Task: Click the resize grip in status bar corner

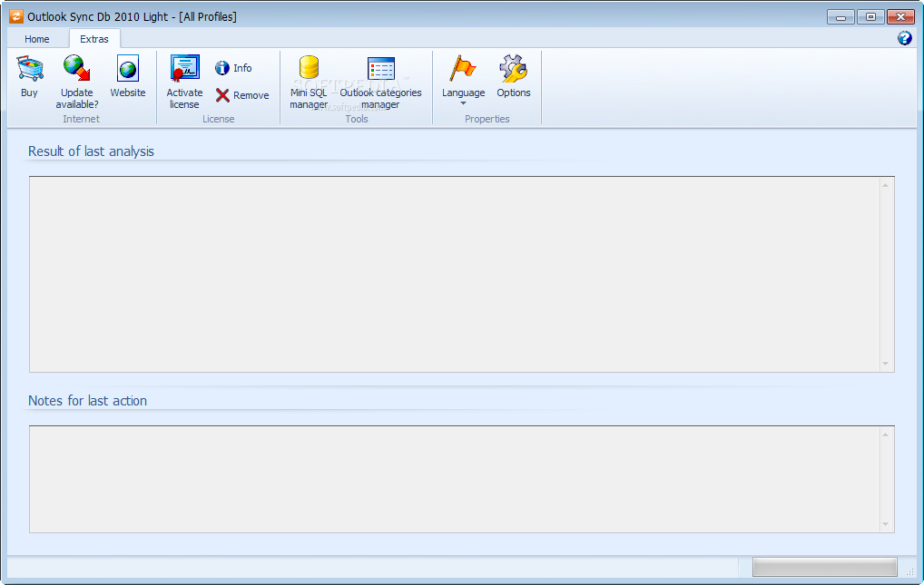Action: tap(909, 570)
